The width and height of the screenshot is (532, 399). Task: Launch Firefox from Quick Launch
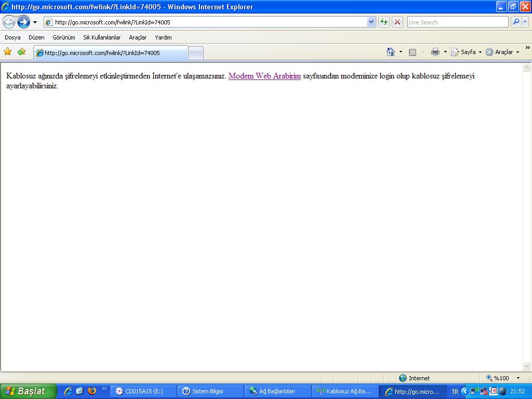tap(91, 391)
